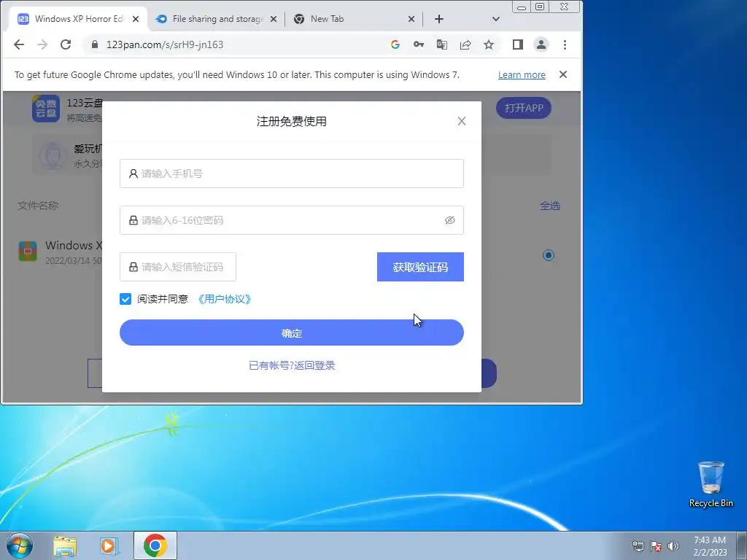Viewport: 747px width, 560px height.
Task: Open the Action Center flag icon
Action: coord(656,546)
